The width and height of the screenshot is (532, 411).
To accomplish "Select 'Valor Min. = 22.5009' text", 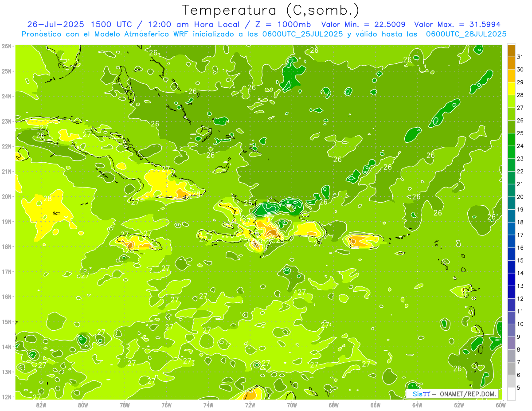I will click(363, 24).
